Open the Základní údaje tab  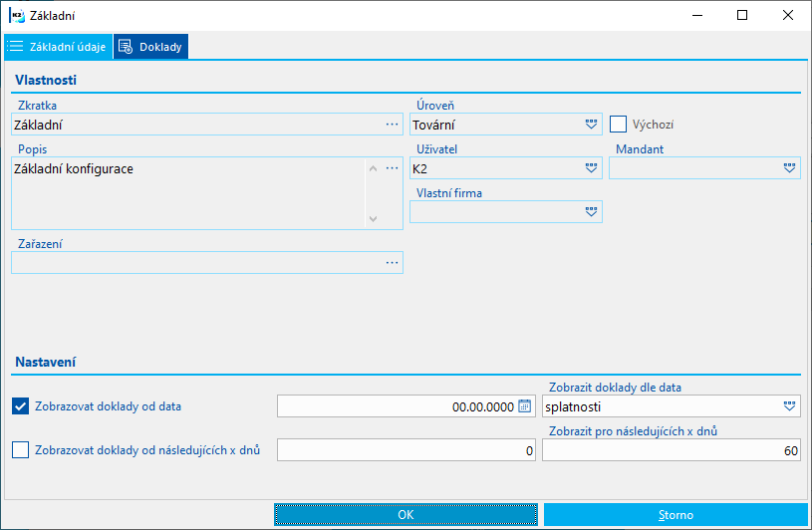coord(59,47)
